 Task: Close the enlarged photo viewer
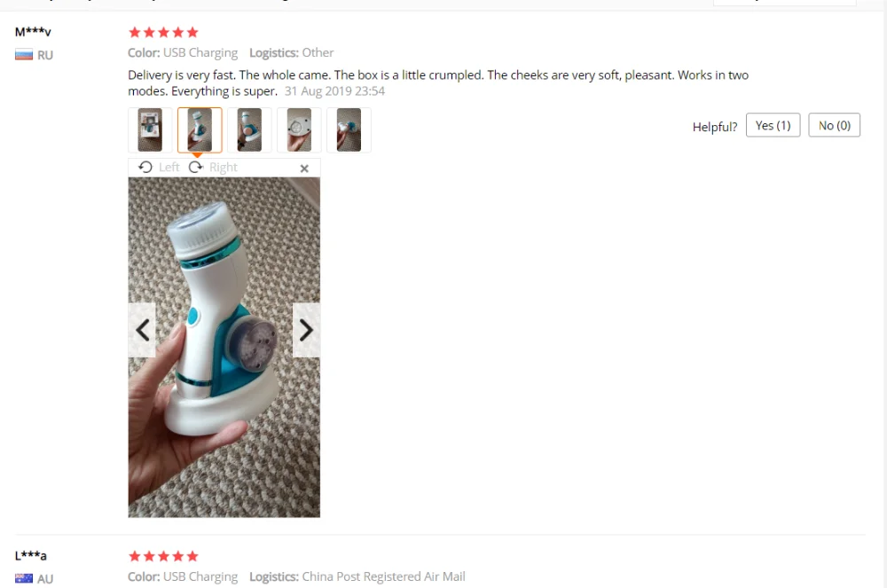[x=304, y=169]
